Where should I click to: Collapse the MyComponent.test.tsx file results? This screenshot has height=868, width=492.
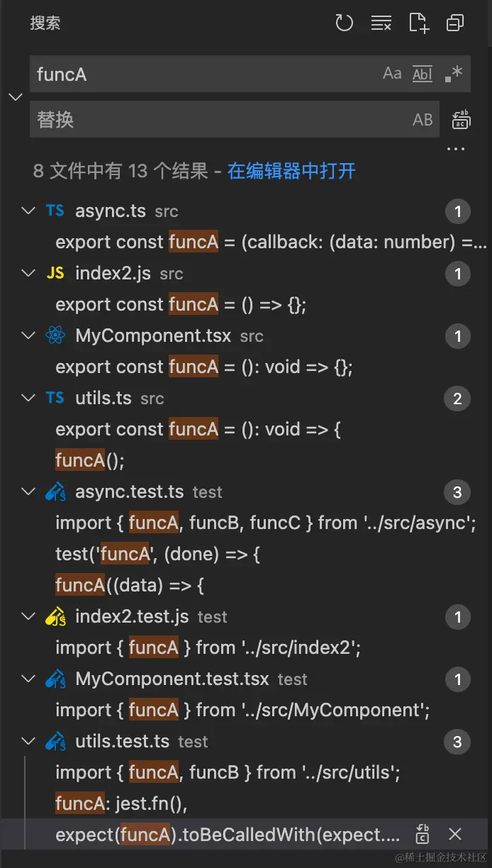pos(28,679)
